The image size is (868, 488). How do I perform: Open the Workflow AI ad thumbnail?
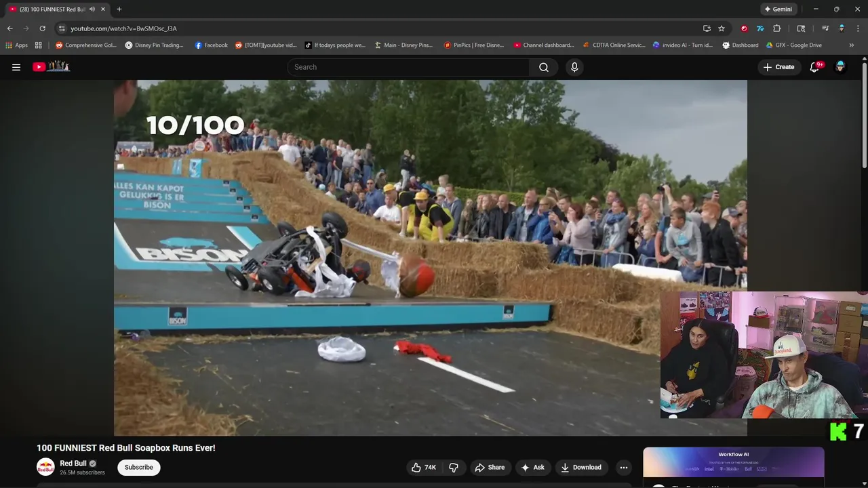(x=734, y=462)
